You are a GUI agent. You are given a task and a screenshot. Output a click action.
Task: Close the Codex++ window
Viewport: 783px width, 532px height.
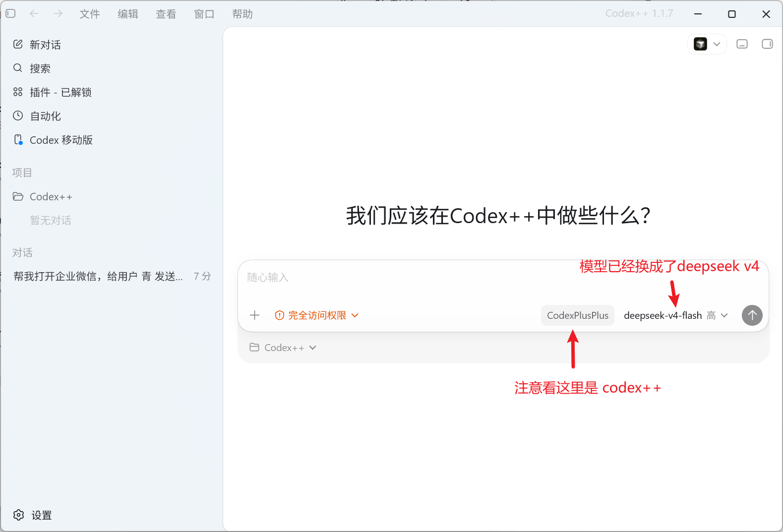[x=766, y=14]
